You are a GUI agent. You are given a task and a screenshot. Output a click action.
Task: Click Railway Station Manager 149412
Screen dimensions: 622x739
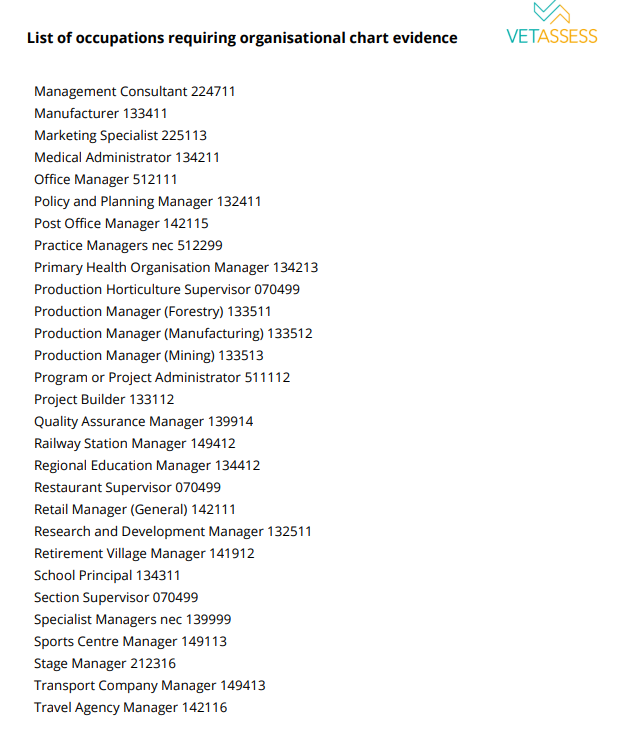click(x=135, y=443)
